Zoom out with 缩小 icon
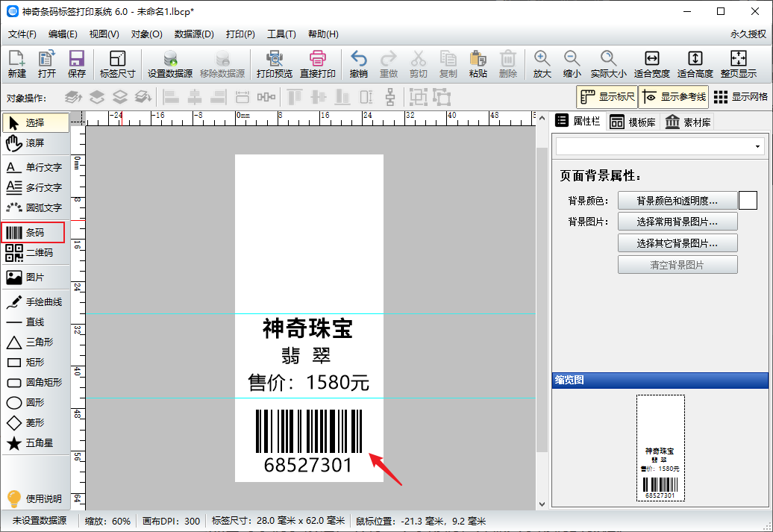The image size is (773, 532). tap(572, 64)
